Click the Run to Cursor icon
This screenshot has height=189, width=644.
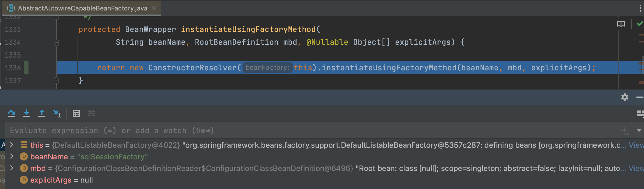point(57,113)
